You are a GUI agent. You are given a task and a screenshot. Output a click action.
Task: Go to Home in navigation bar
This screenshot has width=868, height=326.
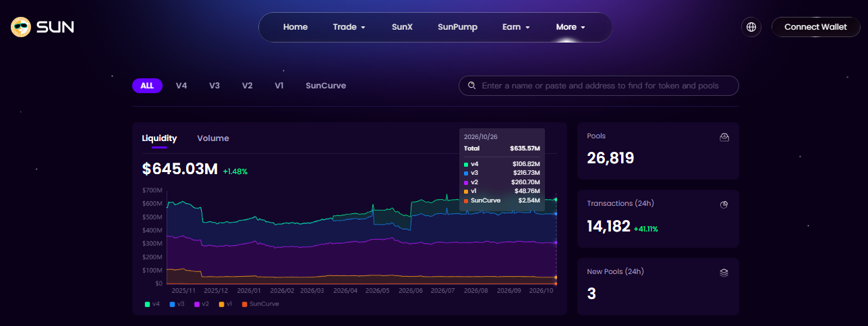tap(295, 27)
